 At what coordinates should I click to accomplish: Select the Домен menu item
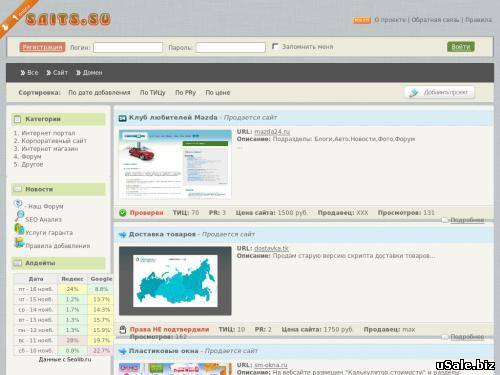tap(89, 73)
